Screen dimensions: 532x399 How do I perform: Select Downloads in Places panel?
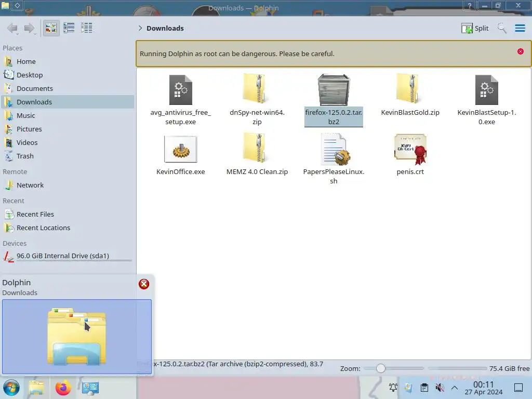tap(67, 102)
